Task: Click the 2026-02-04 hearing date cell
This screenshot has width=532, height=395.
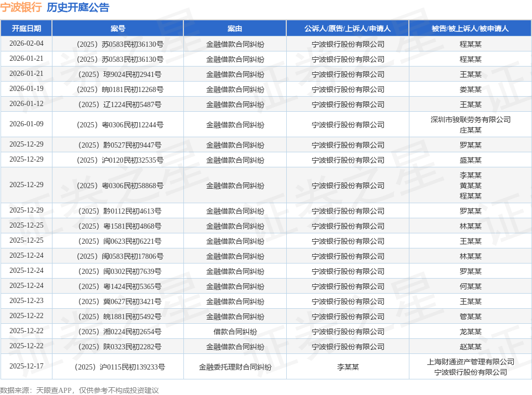Action: (26, 44)
